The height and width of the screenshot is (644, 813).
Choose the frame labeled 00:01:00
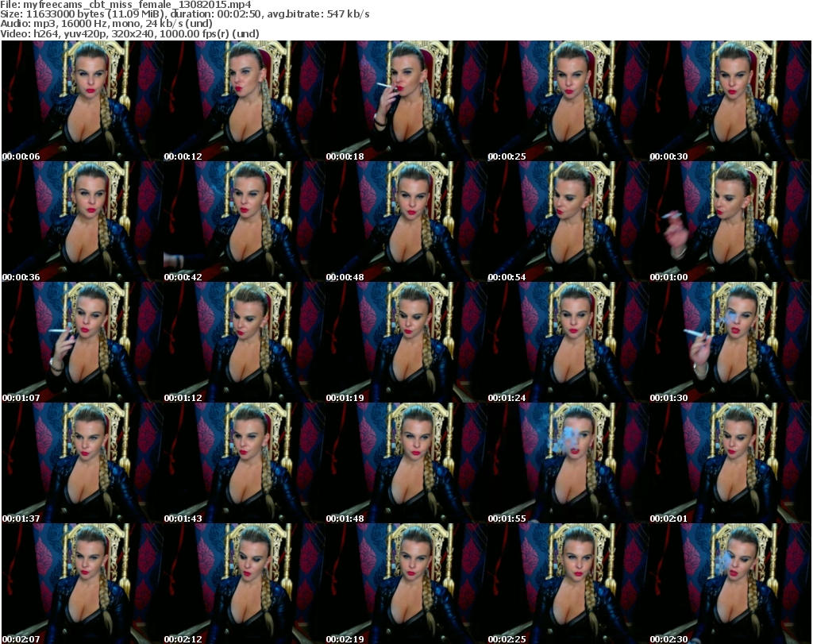tap(730, 222)
